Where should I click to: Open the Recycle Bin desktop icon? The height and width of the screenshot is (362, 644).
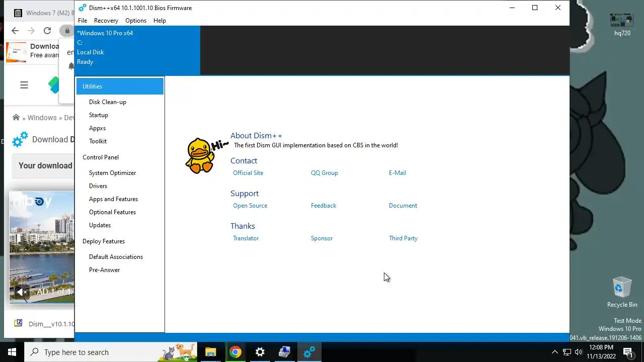(622, 292)
